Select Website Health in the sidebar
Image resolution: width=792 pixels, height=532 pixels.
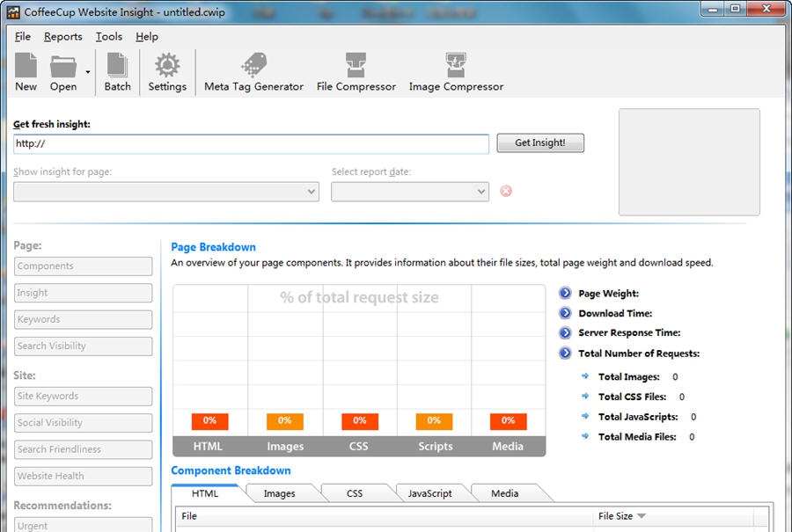83,476
